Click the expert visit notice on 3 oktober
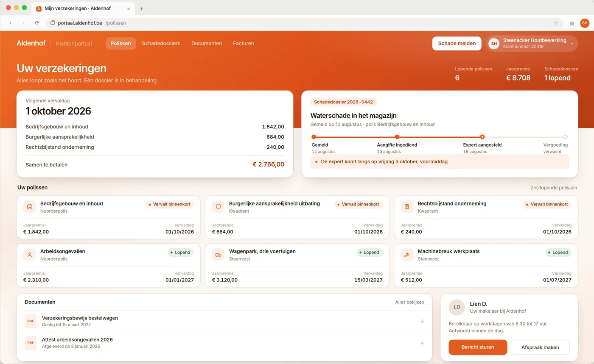 click(x=440, y=161)
